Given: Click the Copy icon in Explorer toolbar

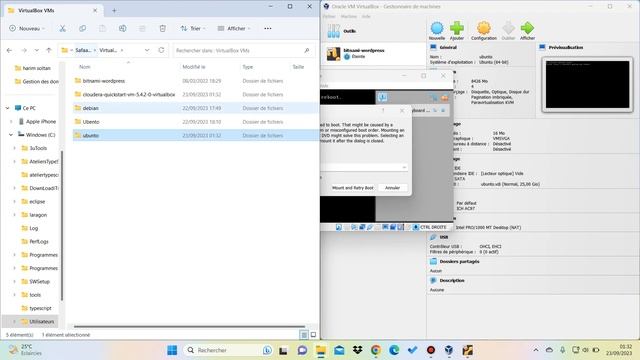Looking at the screenshot, I should 82,28.
